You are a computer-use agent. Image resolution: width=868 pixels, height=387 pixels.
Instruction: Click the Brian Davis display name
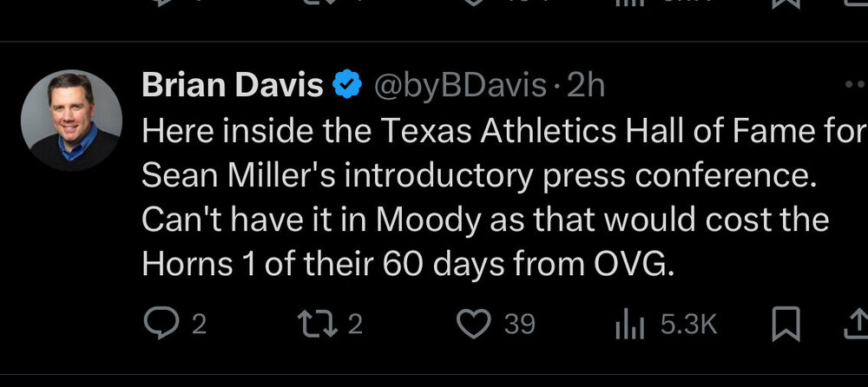tap(233, 85)
